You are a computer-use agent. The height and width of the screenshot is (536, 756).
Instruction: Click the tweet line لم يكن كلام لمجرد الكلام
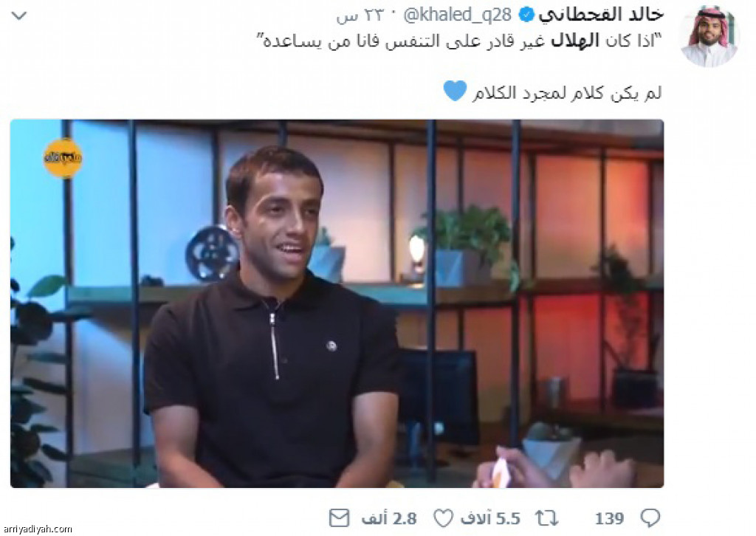[x=566, y=92]
